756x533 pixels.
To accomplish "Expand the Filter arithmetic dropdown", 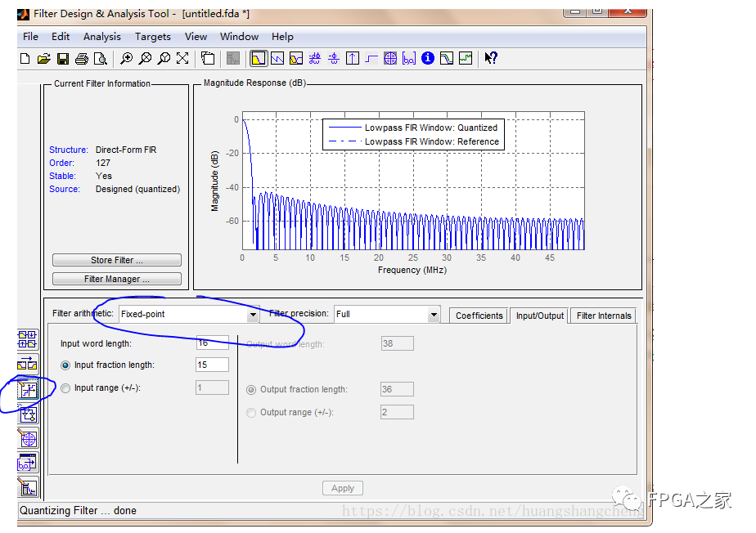I will pyautogui.click(x=253, y=314).
